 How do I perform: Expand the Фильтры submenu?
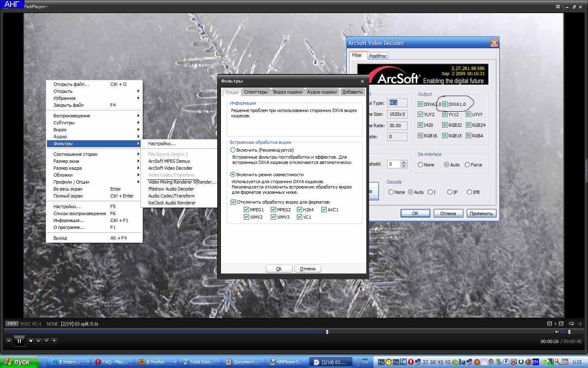94,144
